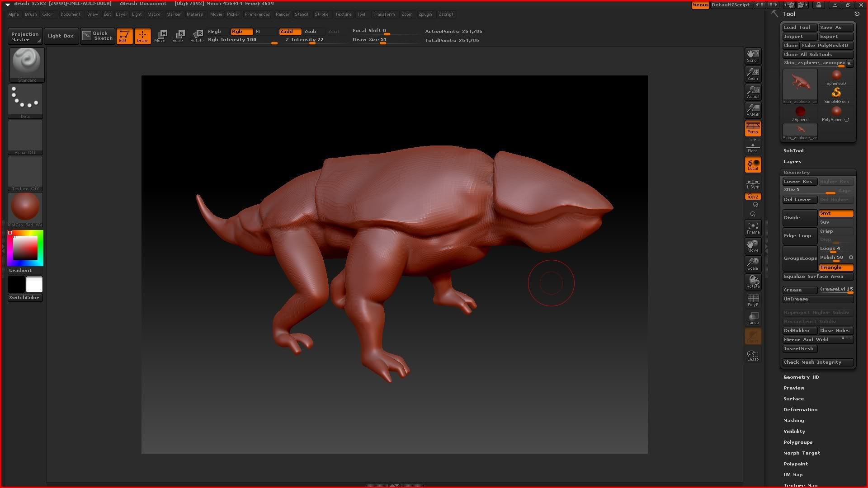Activate the top shelf Rotate mode
This screenshot has height=488, width=868.
(197, 36)
